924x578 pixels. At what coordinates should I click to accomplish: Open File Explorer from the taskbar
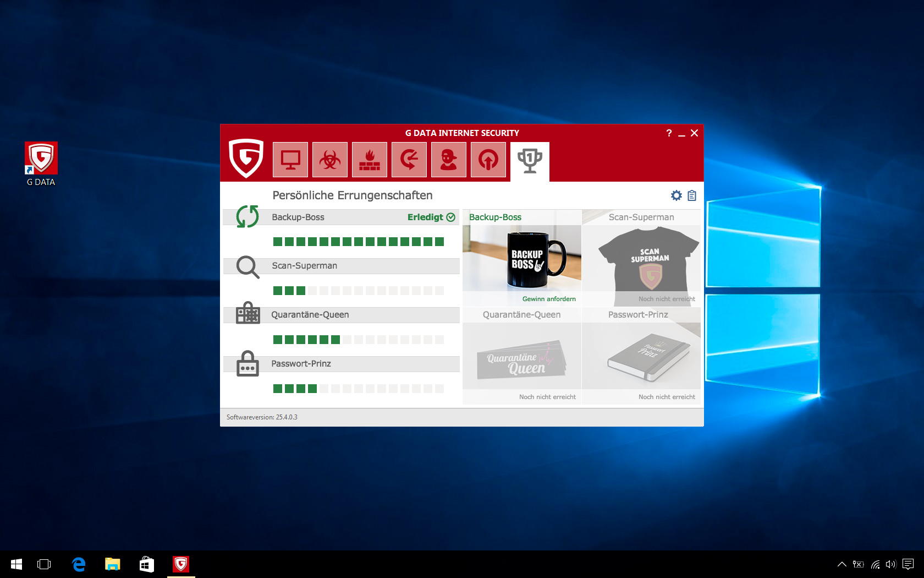(113, 564)
